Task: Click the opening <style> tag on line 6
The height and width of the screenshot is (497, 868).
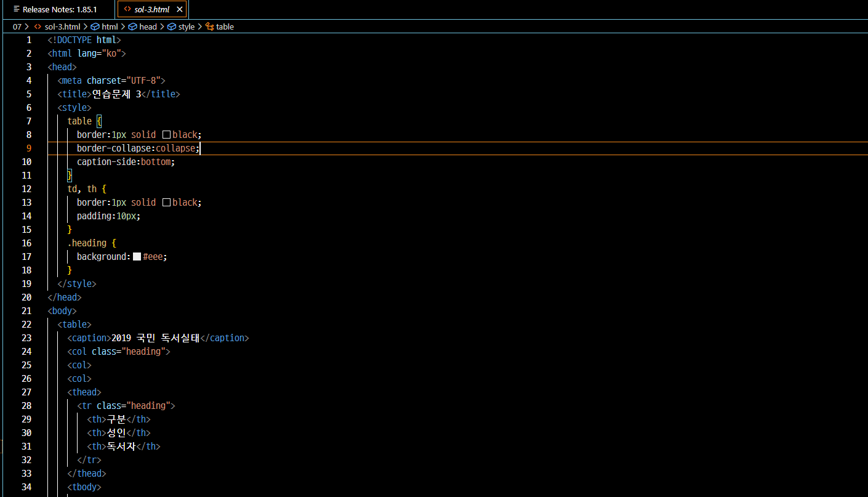Action: 74,108
